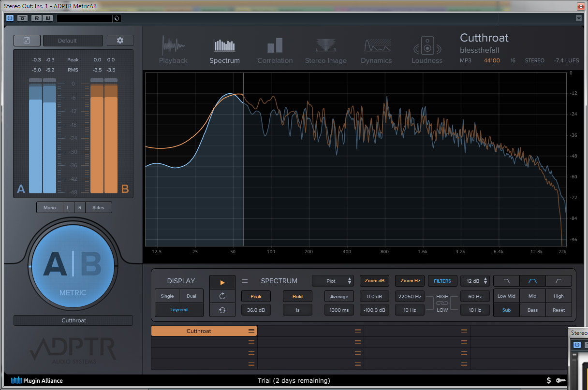The image size is (588, 390).
Task: Select the band-pass filter shape icon
Action: [x=532, y=281]
